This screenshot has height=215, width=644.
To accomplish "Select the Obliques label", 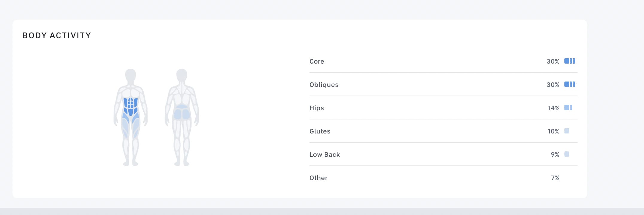I will [x=324, y=85].
